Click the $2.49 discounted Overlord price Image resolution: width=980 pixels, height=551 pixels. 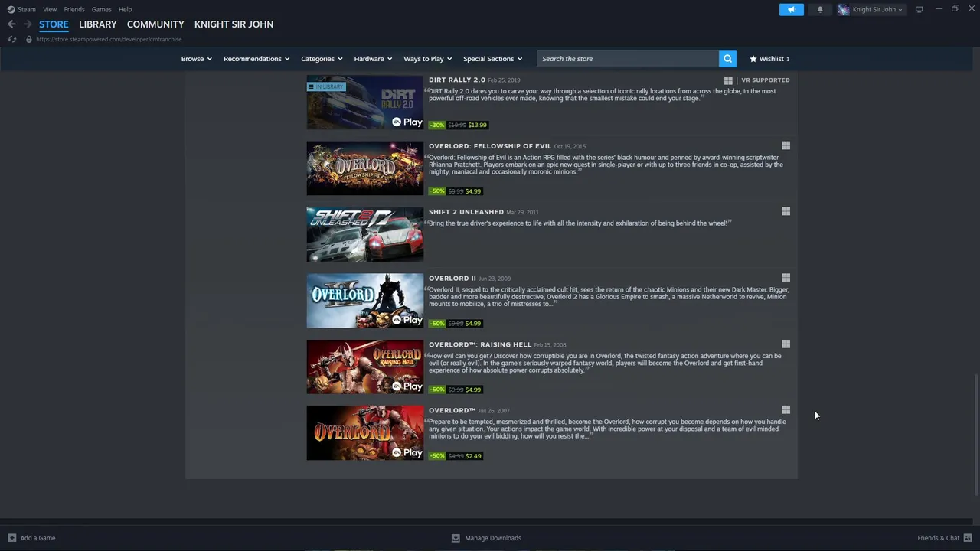473,456
